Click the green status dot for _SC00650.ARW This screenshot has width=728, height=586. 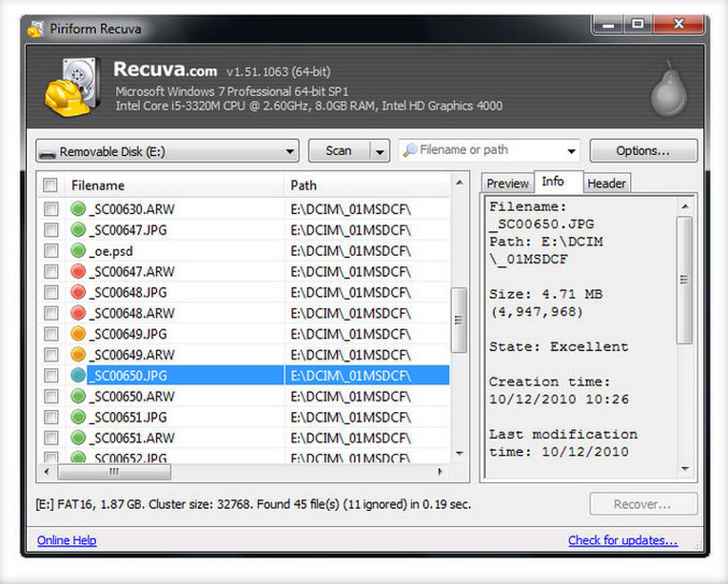pos(78,397)
